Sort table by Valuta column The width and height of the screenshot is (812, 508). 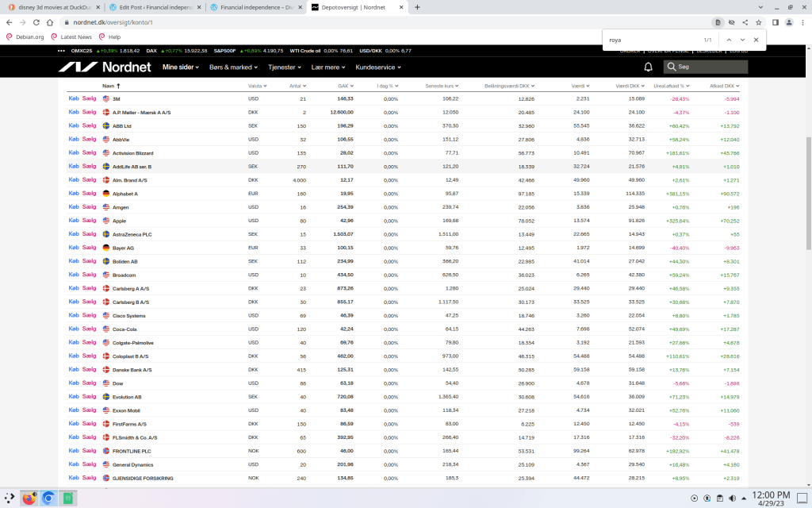click(256, 86)
